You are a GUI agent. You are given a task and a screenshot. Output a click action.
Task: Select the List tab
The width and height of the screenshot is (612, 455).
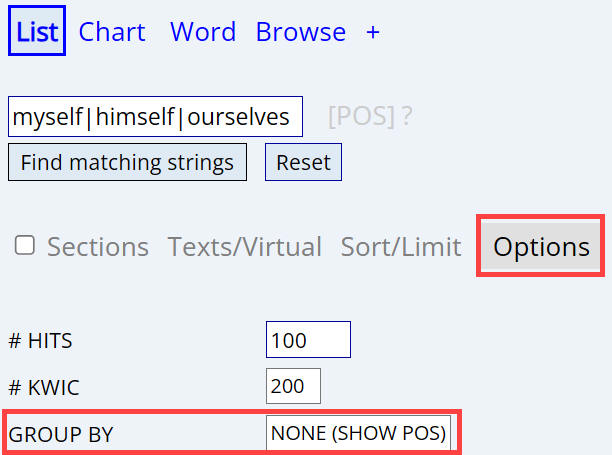(37, 31)
